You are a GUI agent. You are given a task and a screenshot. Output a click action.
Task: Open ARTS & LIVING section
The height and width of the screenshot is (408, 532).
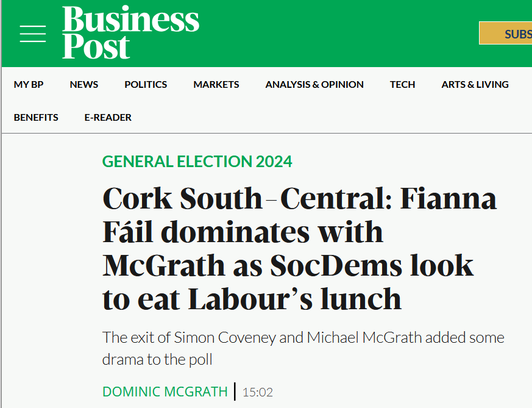click(x=475, y=85)
